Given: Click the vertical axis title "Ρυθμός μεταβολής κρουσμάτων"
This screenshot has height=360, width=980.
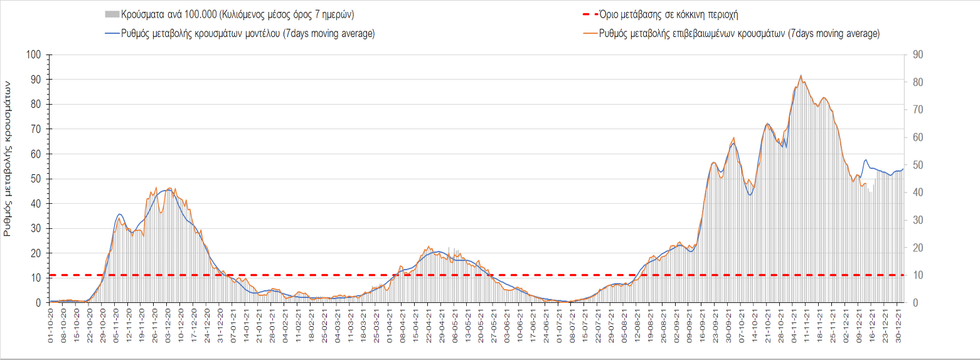Looking at the screenshot, I should click(x=8, y=158).
